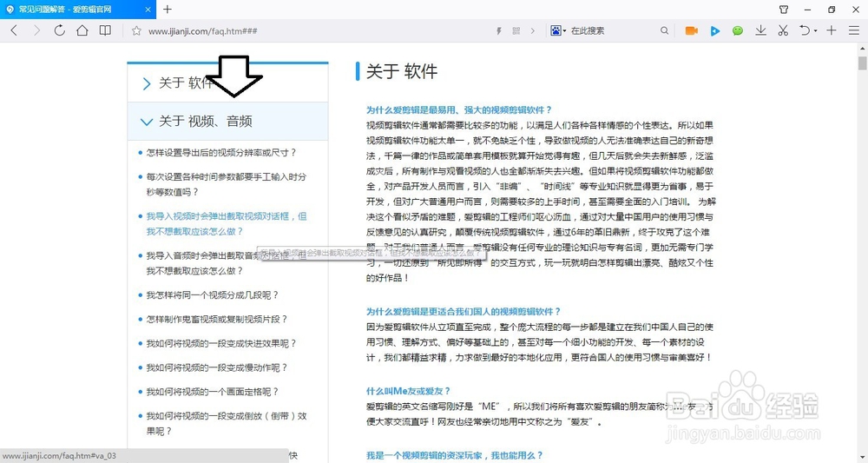Click the 关于 软件 content title
The image size is (868, 463).
[402, 71]
